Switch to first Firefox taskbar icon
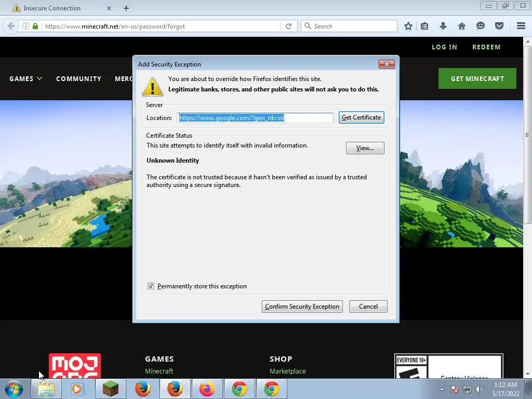 point(142,389)
